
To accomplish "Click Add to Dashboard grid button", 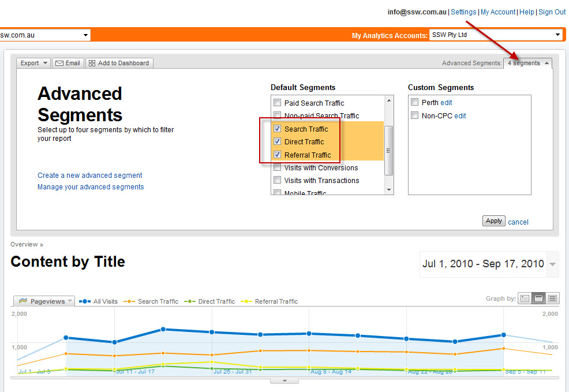I will (x=119, y=63).
